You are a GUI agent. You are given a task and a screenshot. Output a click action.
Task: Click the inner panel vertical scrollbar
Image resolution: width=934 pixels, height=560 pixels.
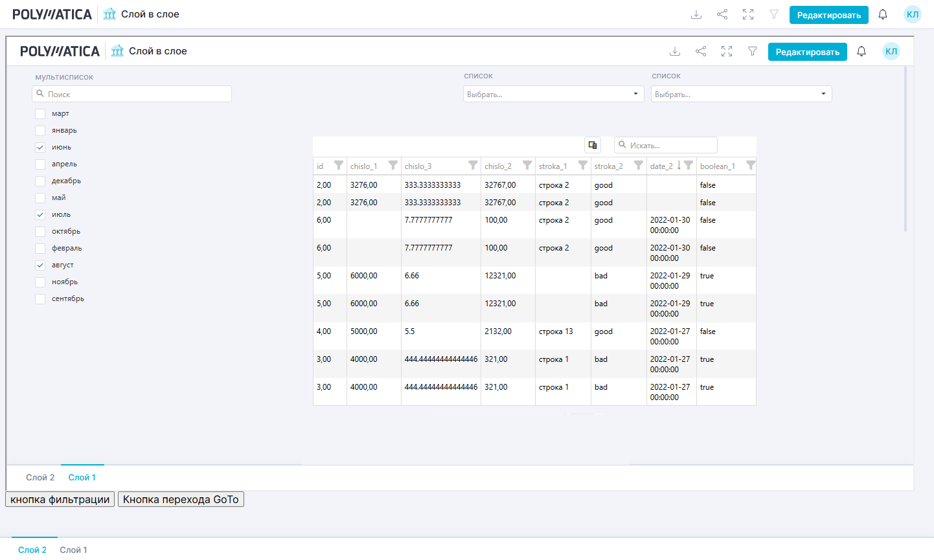point(905,149)
